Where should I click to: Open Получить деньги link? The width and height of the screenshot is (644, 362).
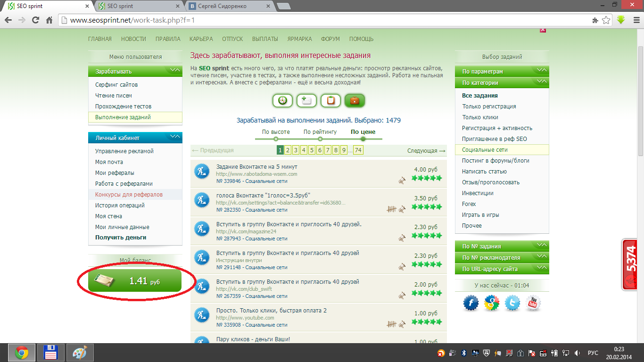[x=121, y=238]
